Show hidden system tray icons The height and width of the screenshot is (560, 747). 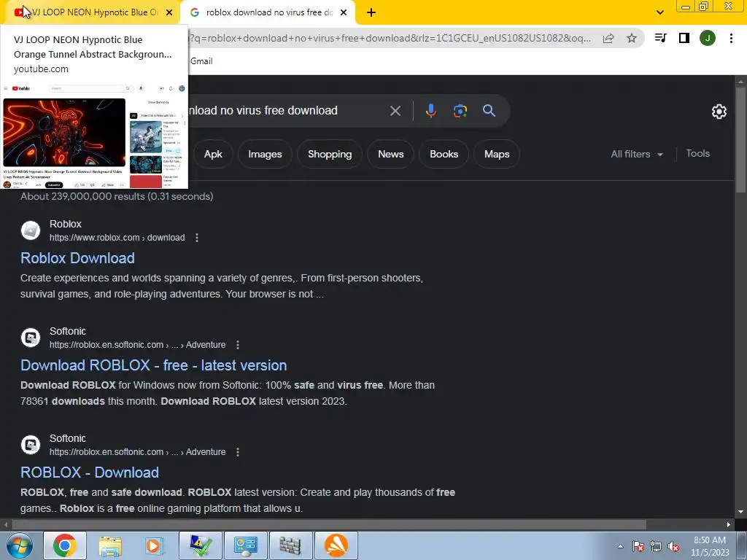click(620, 546)
